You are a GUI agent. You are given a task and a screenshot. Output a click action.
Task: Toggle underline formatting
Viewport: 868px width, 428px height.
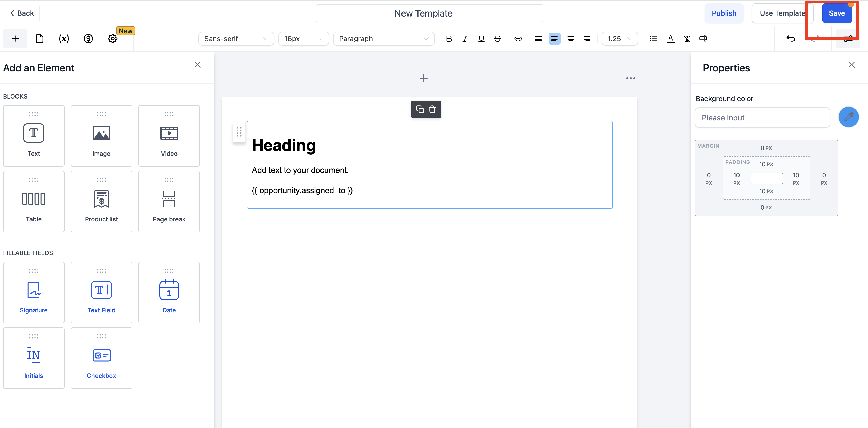pos(481,39)
